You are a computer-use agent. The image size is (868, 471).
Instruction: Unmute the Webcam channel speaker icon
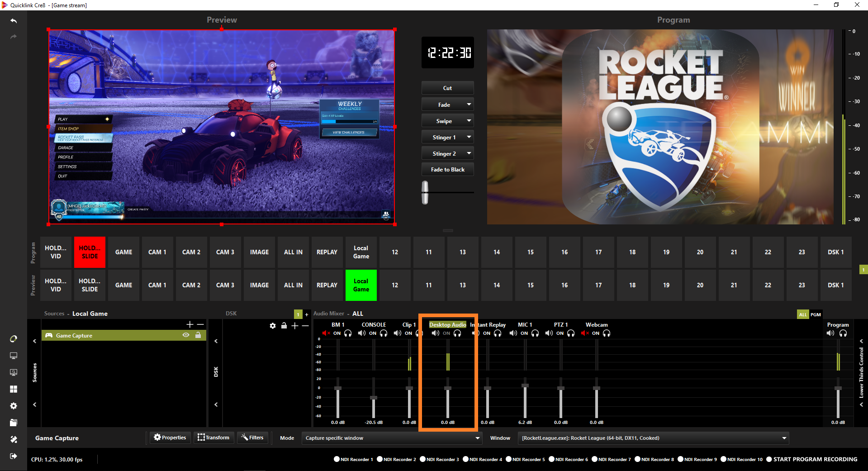point(585,333)
